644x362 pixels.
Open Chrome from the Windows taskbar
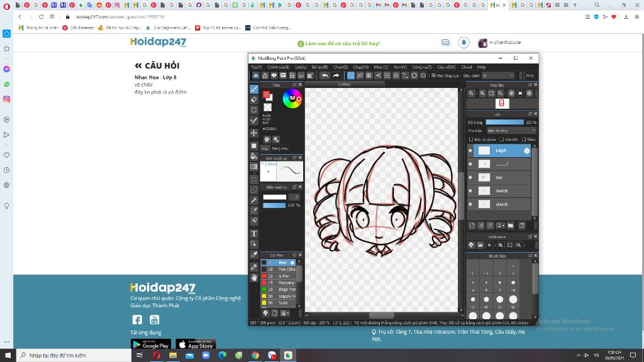pos(255,356)
